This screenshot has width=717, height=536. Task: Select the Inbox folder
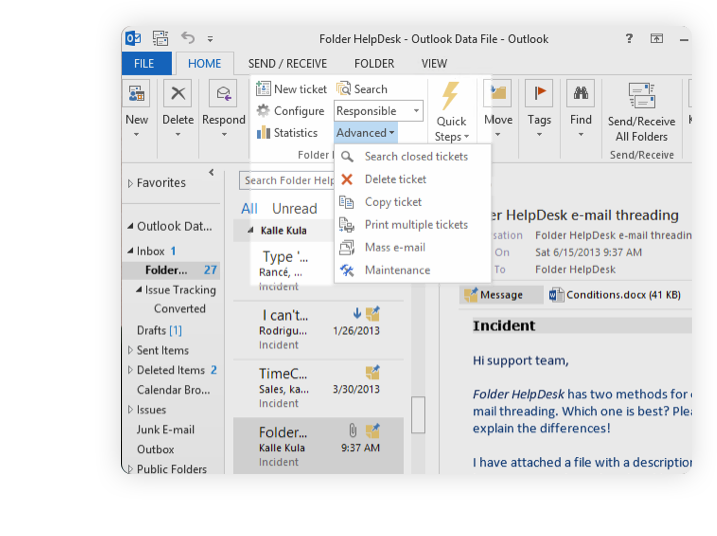click(x=150, y=251)
